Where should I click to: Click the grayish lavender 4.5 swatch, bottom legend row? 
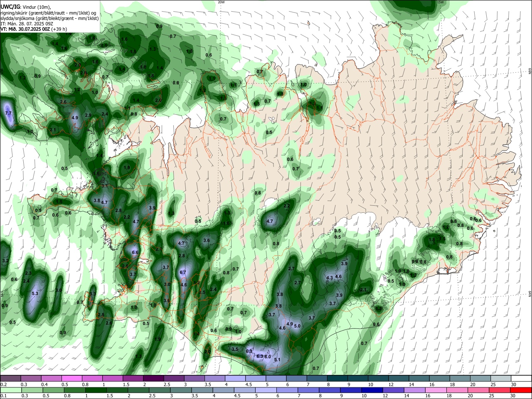[244, 390]
